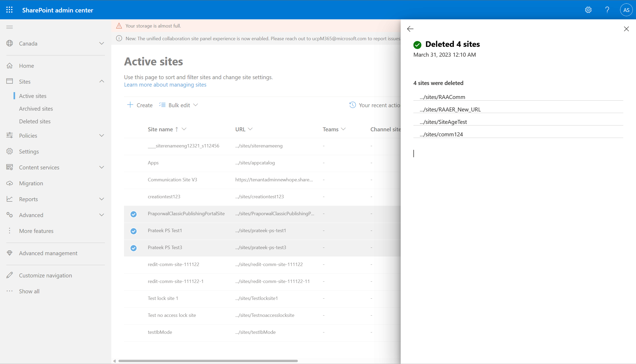The width and height of the screenshot is (636, 364).
Task: Select the Prateek PS Test3 checkbox
Action: (134, 248)
